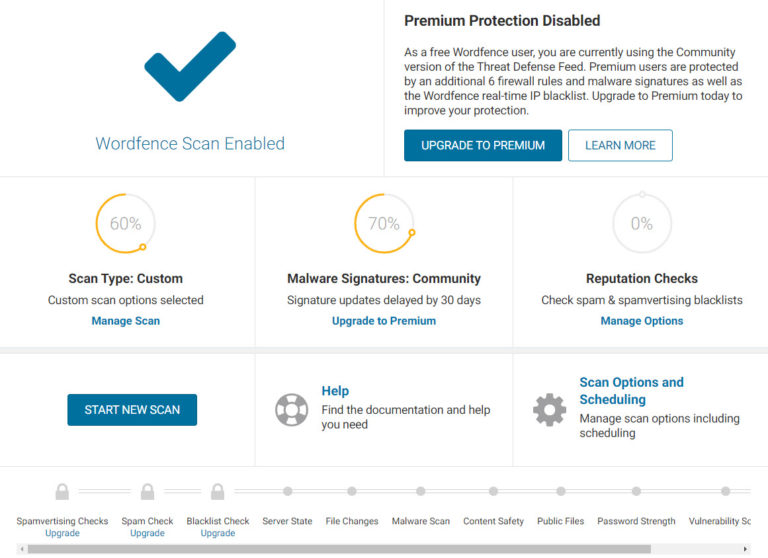Click Upgrade under Spam Check
Viewport: 768px width, 558px height.
tap(147, 533)
